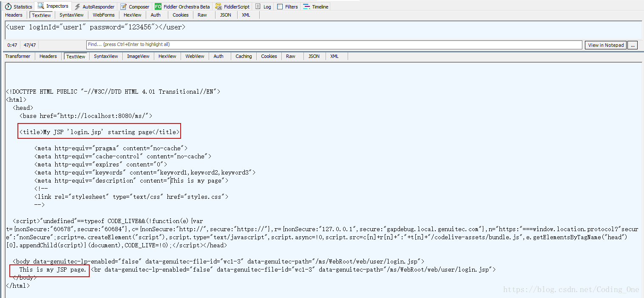Open the Composer tab
Viewport: 644px width, 298px height.
pos(135,7)
